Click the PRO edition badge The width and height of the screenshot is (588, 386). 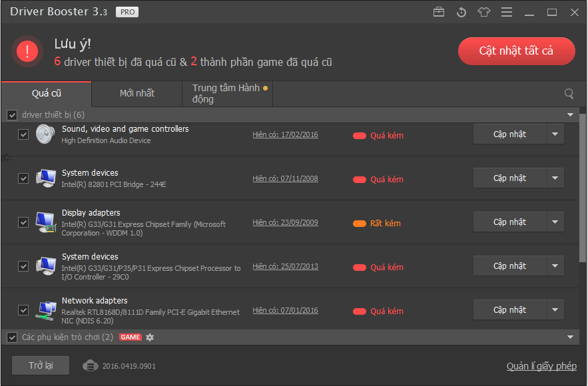tap(127, 12)
